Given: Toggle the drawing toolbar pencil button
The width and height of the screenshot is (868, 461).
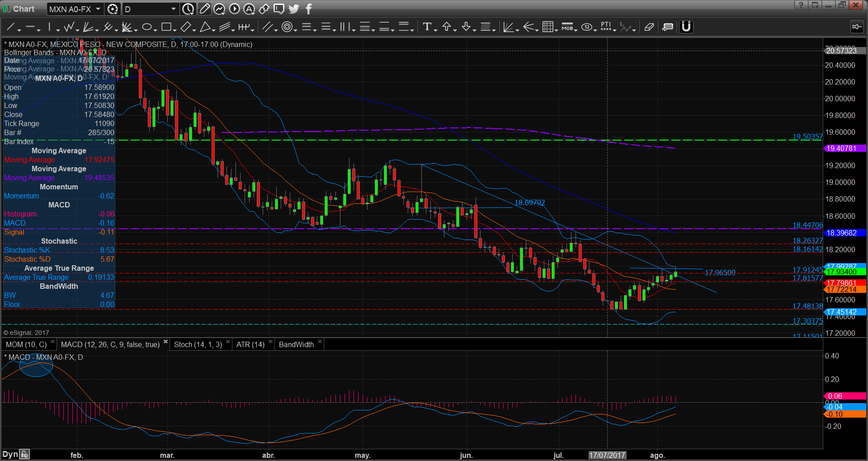Looking at the screenshot, I should point(204,9).
